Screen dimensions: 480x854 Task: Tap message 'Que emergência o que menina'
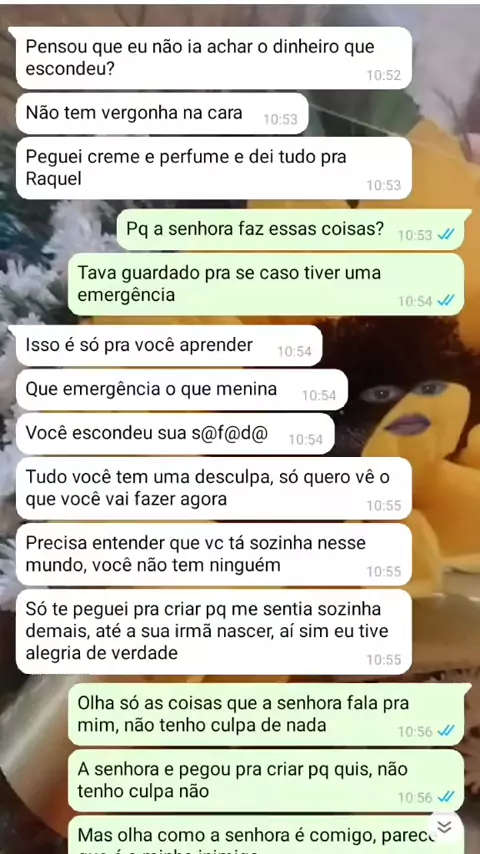pos(182,390)
